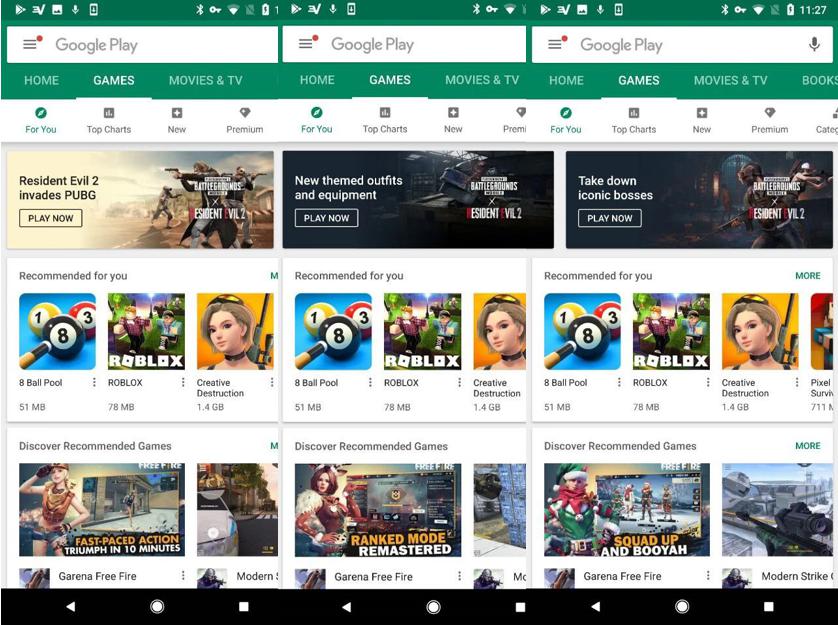Image resolution: width=838 pixels, height=625 pixels.
Task: Tap MORE beside Discover Recommended Games, right screen
Action: 808,446
